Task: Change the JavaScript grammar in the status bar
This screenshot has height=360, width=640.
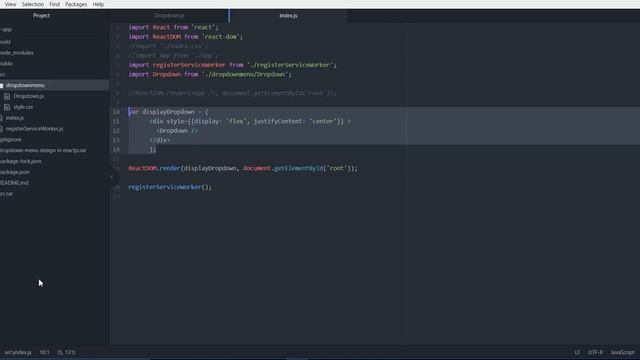Action: (622, 352)
